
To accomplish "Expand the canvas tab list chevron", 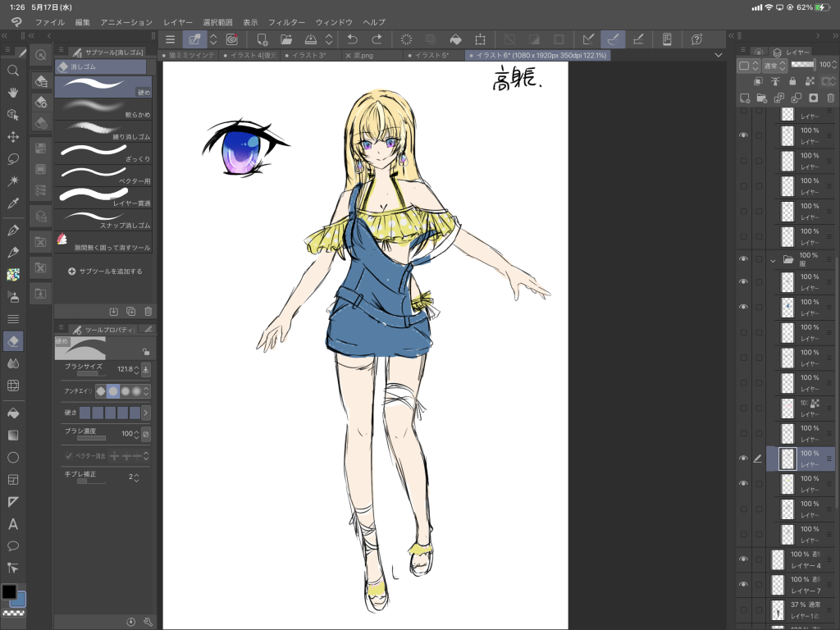I will click(x=719, y=55).
